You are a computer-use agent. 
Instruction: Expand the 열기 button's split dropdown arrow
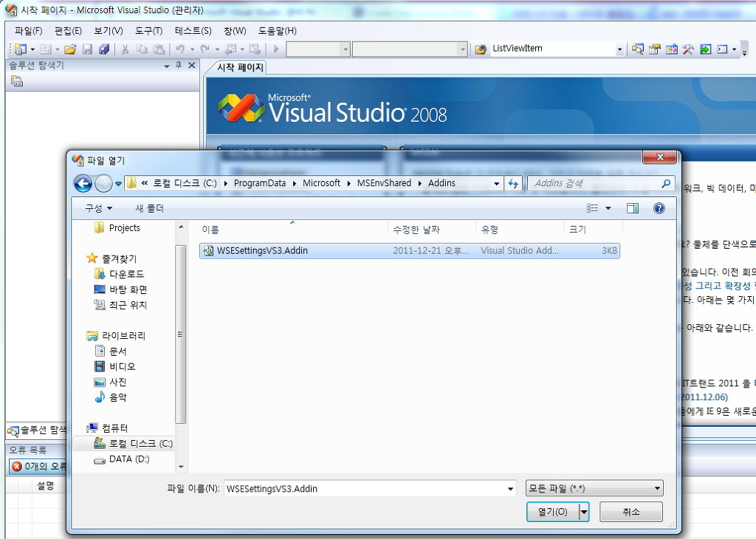pos(584,512)
